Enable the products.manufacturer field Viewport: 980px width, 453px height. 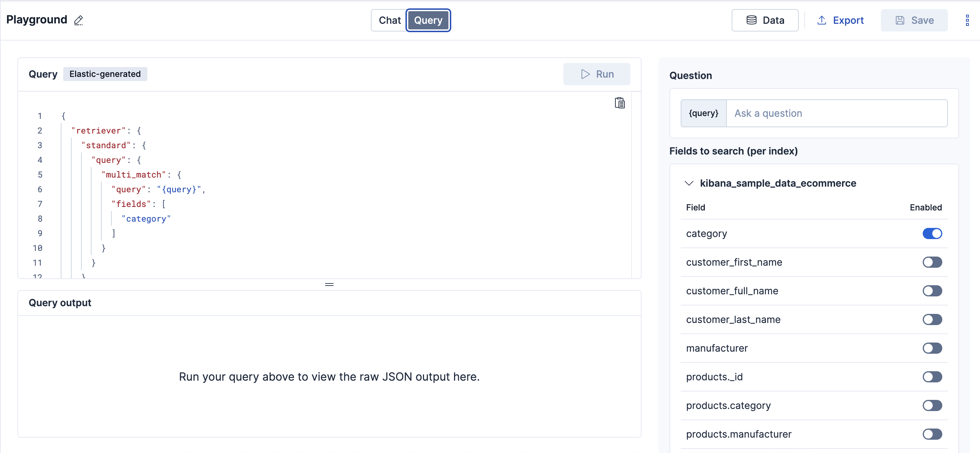pyautogui.click(x=932, y=434)
